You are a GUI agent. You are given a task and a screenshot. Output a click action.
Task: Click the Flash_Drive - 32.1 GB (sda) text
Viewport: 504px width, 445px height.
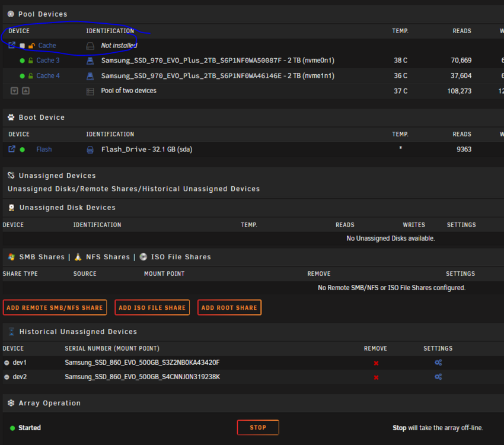pos(146,149)
